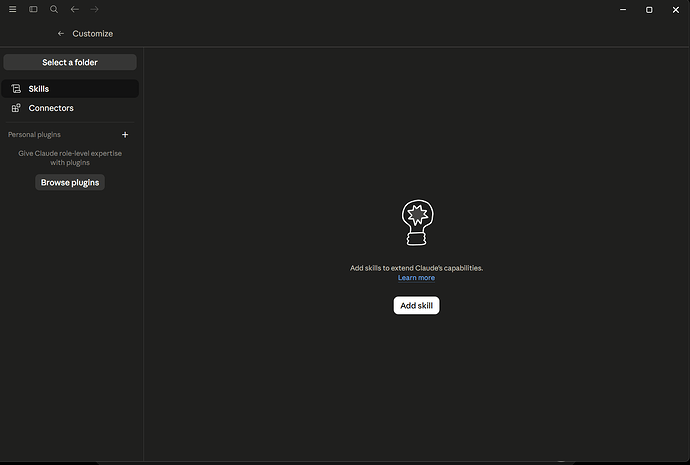Click Select a folder button
The width and height of the screenshot is (690, 465).
click(70, 62)
